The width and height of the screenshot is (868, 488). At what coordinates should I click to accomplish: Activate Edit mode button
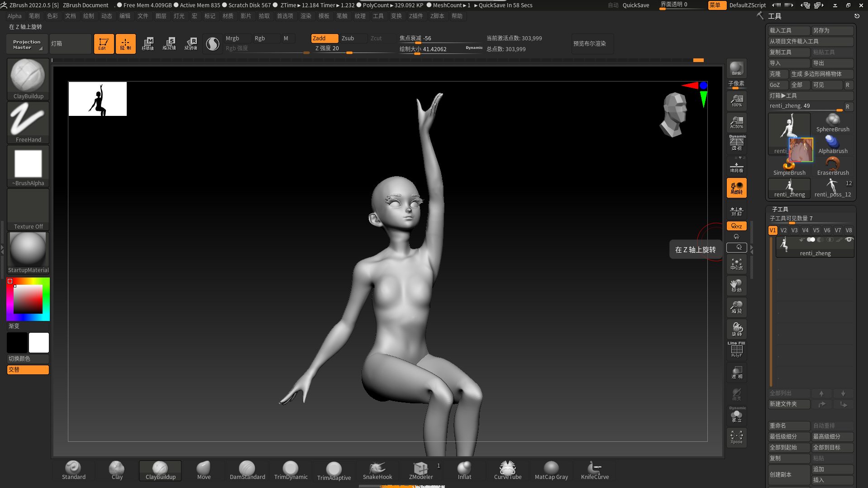[104, 44]
